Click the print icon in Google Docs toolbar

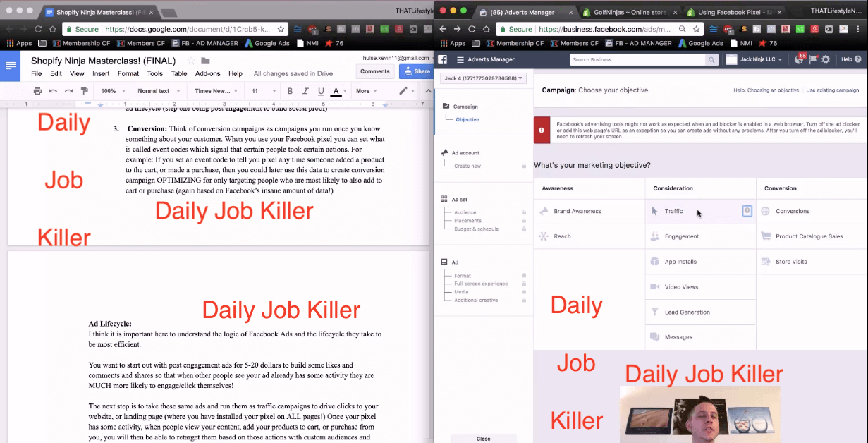pyautogui.click(x=37, y=91)
